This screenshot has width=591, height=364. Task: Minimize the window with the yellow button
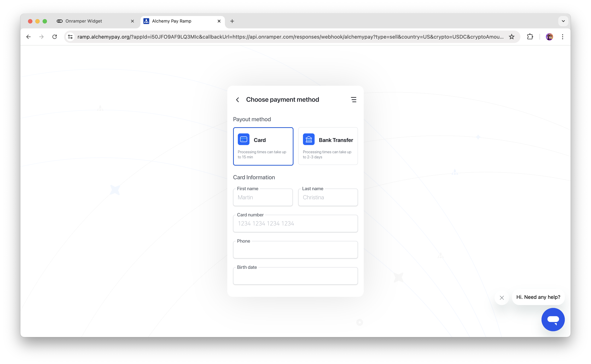click(37, 21)
